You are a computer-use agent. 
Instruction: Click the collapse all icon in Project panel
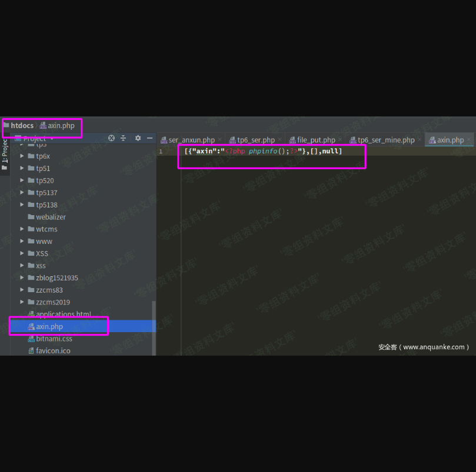(124, 138)
